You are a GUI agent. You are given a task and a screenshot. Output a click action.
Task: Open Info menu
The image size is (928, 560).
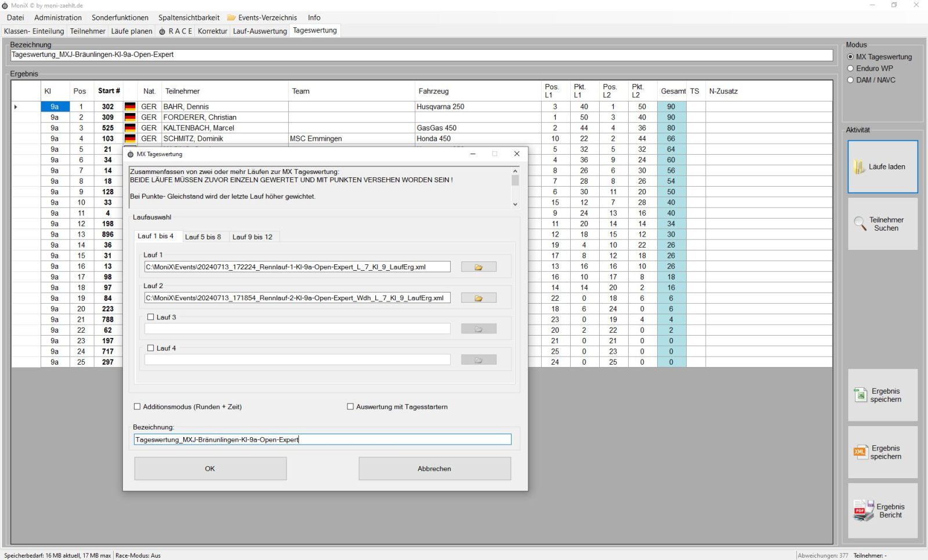314,18
